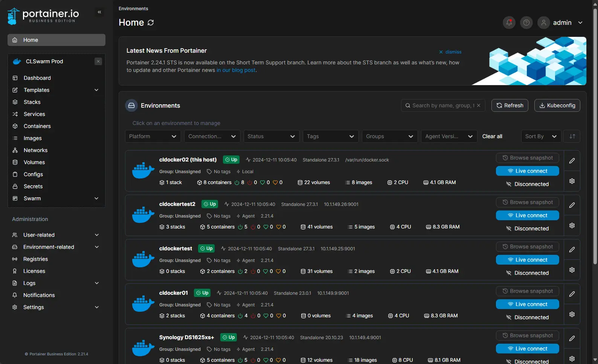
Task: Expand the Logs section
Action: (x=97, y=283)
